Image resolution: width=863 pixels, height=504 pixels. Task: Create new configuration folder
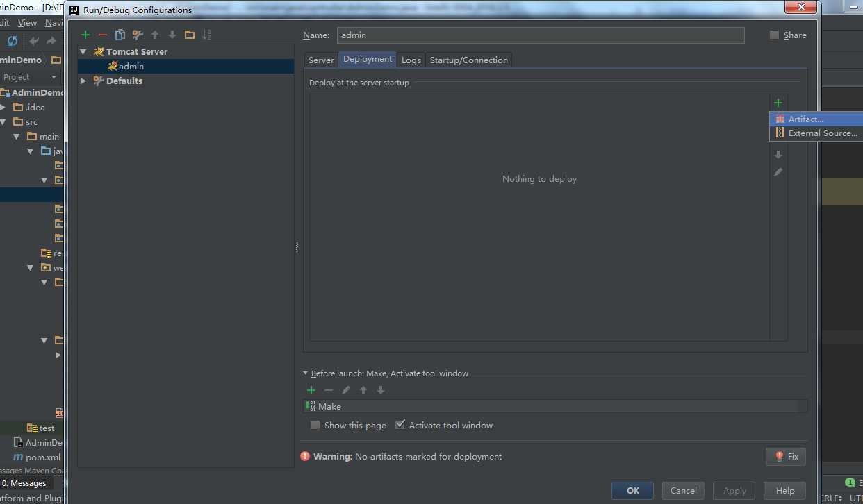(x=190, y=35)
